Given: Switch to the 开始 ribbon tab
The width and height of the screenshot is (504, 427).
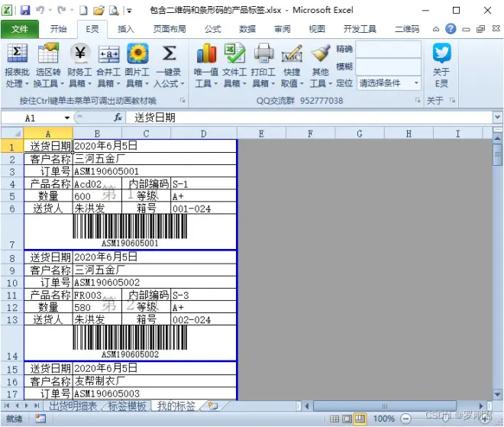Looking at the screenshot, I should [x=58, y=29].
